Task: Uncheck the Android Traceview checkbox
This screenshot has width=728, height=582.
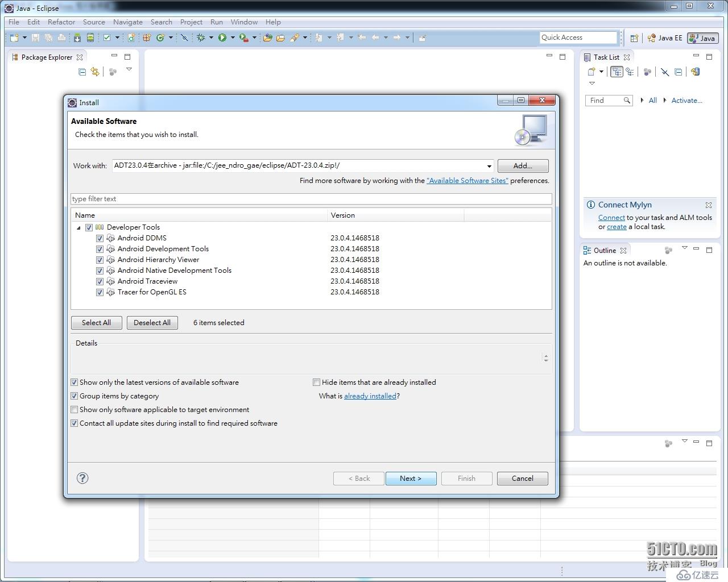Action: 100,281
